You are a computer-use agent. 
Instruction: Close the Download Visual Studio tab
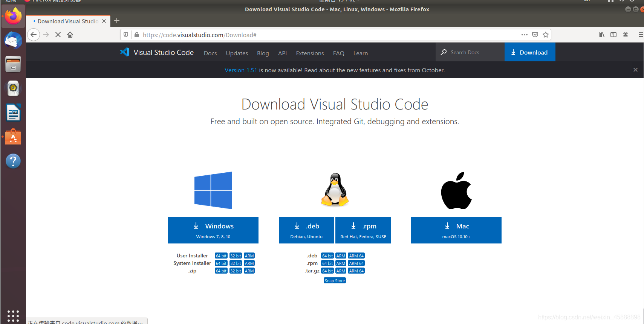click(104, 21)
